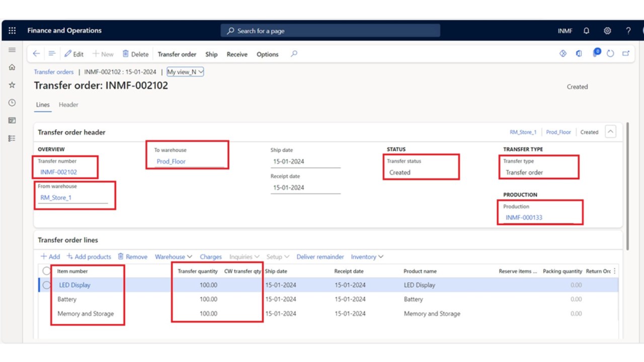Screen dimensions: 644x362
Task: Open the settings gear icon
Action: pyautogui.click(x=607, y=31)
